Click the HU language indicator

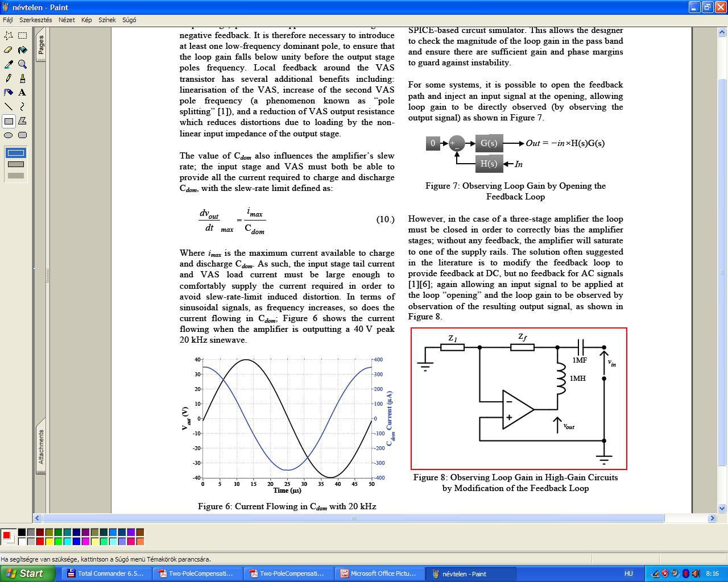[628, 573]
